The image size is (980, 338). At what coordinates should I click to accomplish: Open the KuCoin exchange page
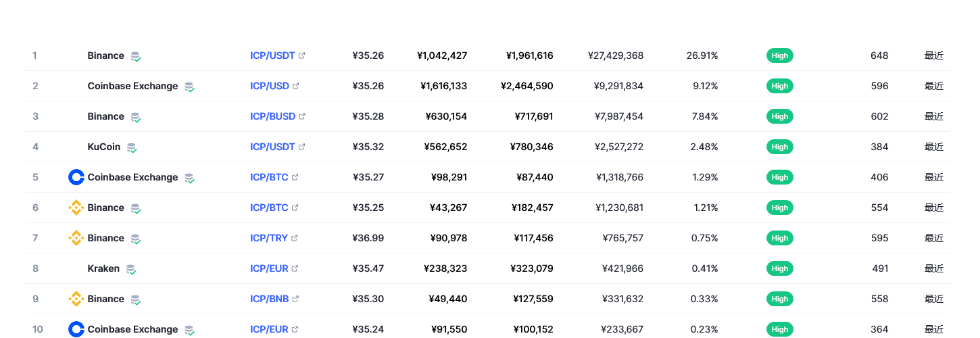pyautogui.click(x=104, y=147)
